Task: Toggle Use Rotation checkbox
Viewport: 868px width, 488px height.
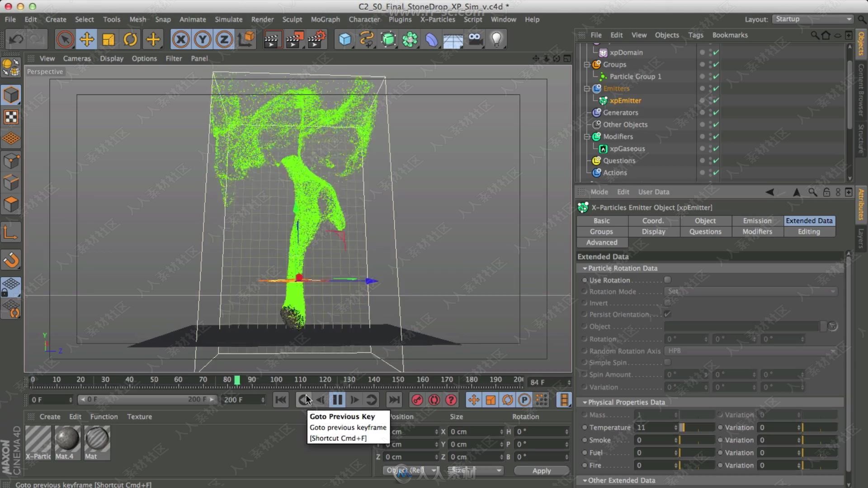Action: [668, 279]
